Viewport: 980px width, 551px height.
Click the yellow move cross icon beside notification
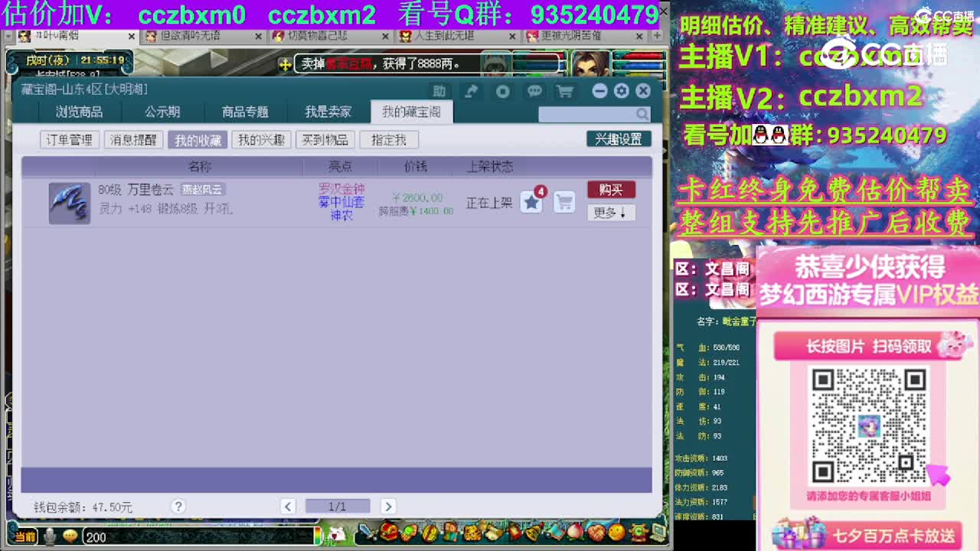tap(285, 64)
